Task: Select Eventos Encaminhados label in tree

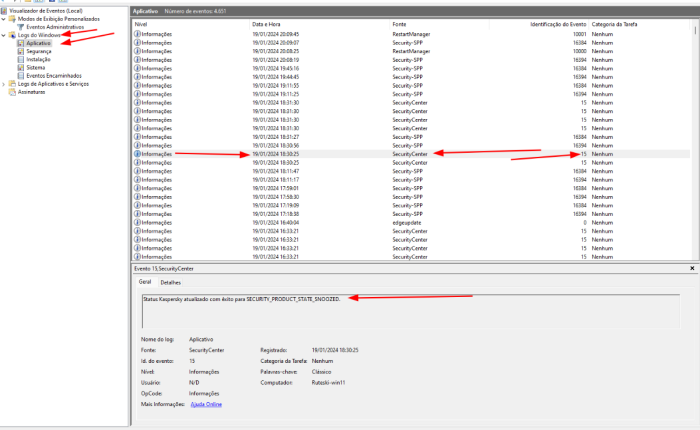Action: coord(54,75)
